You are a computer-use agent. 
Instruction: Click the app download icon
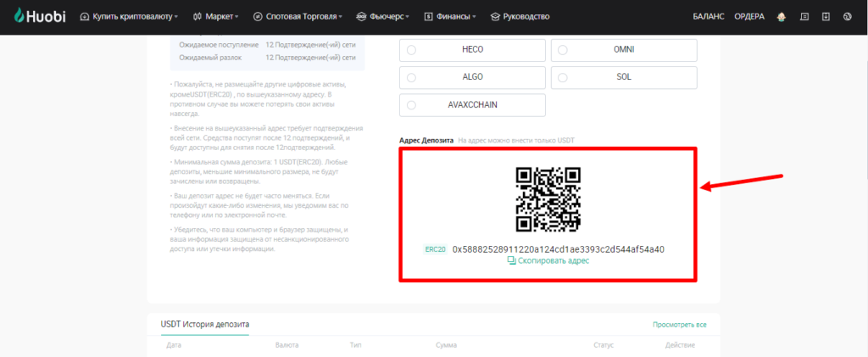[x=826, y=17]
